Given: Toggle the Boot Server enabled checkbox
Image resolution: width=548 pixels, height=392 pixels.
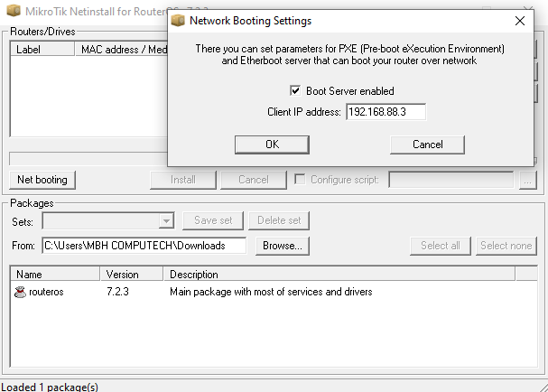Looking at the screenshot, I should 295,91.
